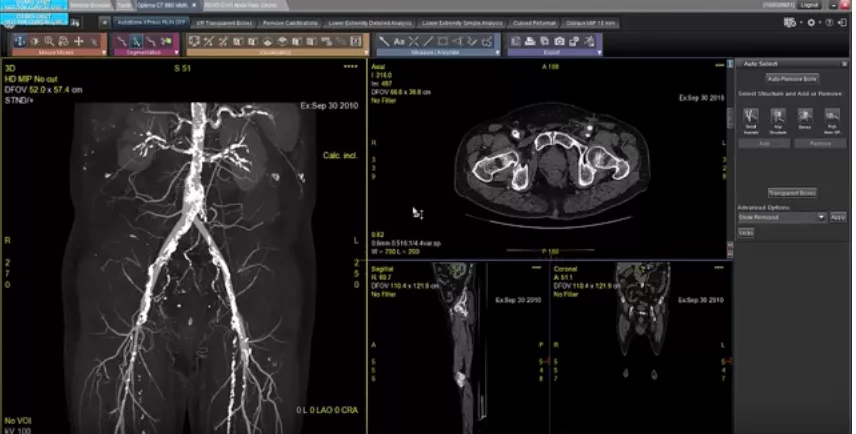This screenshot has width=856, height=434.
Task: Open the settings gear icon
Action: pos(811,23)
